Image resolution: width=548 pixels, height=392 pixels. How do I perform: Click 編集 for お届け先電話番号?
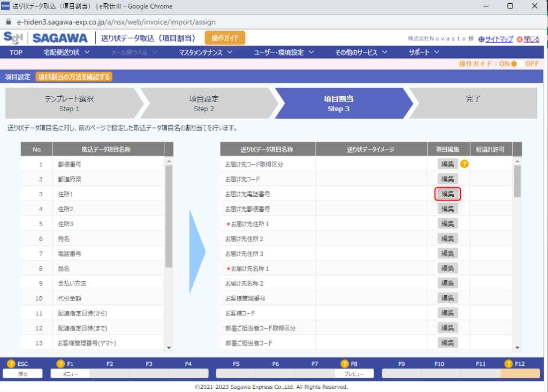click(448, 194)
